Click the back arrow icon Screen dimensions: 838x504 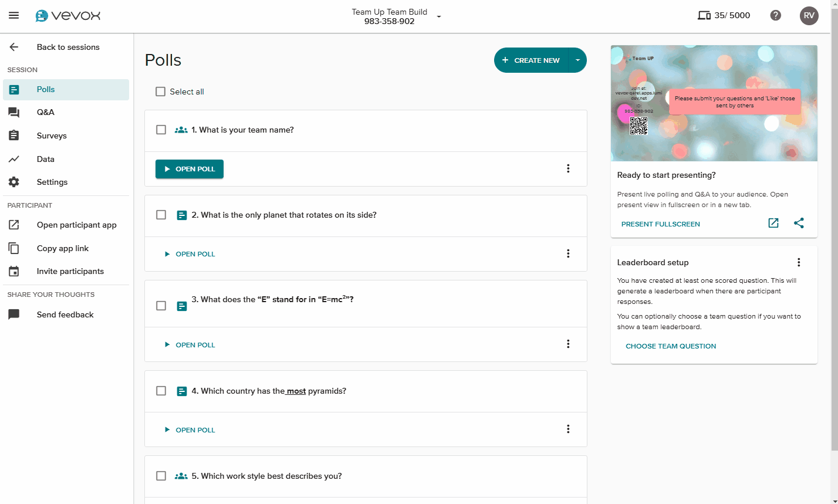pyautogui.click(x=14, y=47)
